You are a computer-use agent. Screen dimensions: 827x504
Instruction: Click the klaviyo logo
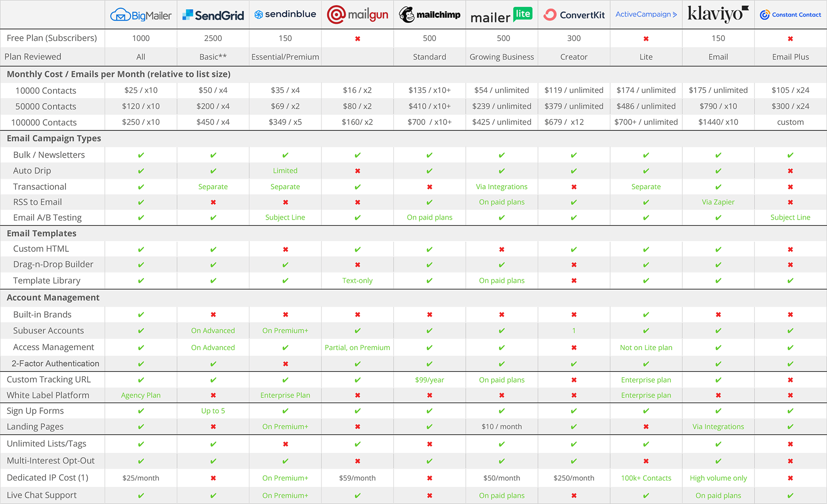click(718, 14)
